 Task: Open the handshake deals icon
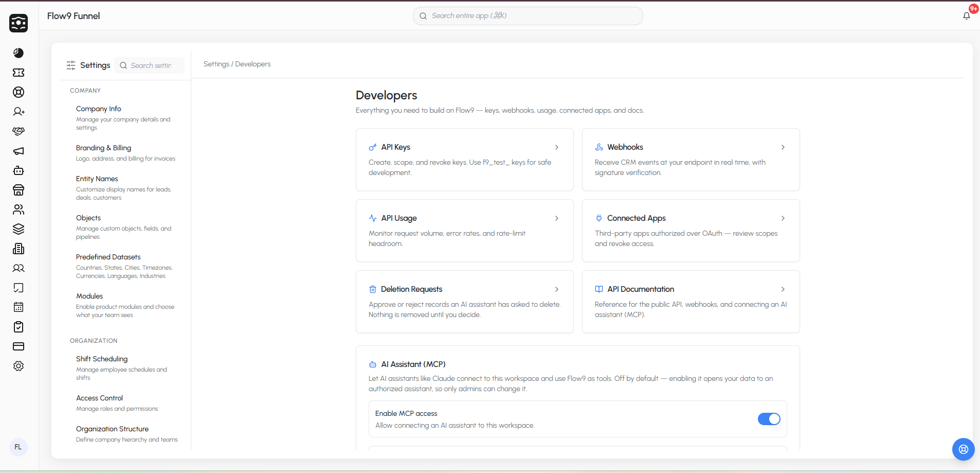pos(19,131)
